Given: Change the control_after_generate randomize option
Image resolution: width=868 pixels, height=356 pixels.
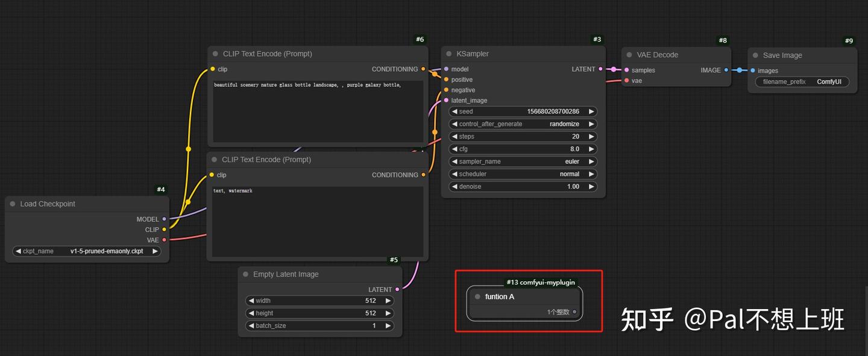Looking at the screenshot, I should pyautogui.click(x=522, y=123).
